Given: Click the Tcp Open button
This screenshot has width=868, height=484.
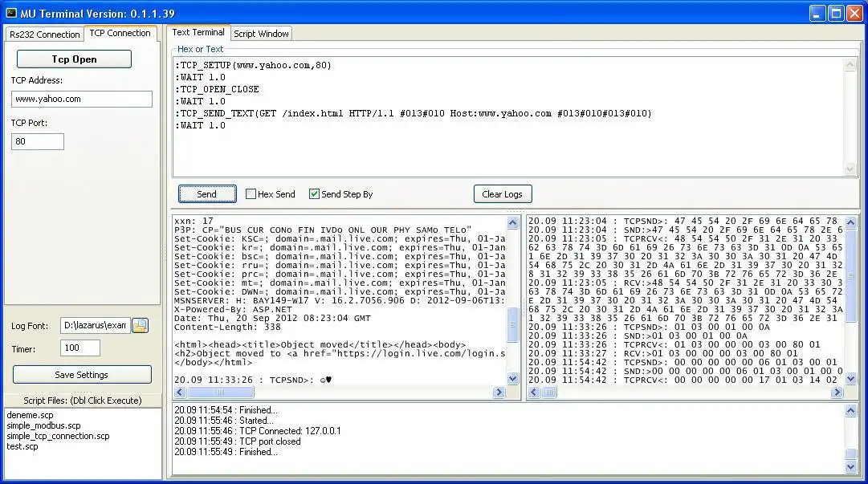Looking at the screenshot, I should pyautogui.click(x=74, y=59).
